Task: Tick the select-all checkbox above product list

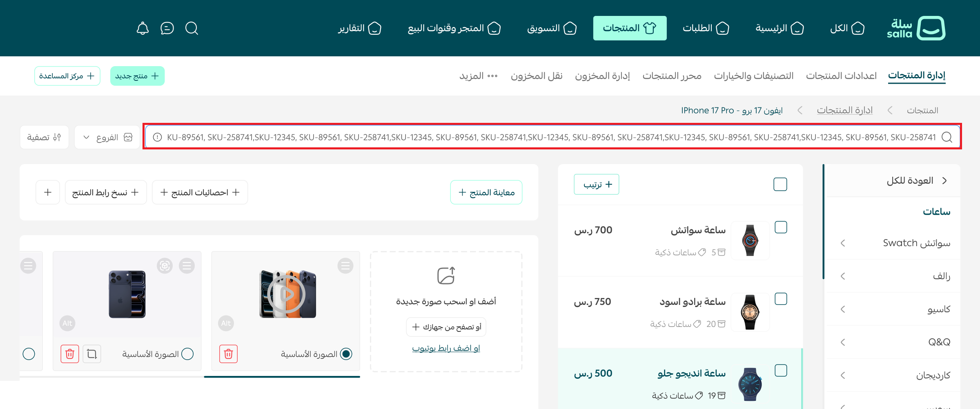Action: [780, 184]
